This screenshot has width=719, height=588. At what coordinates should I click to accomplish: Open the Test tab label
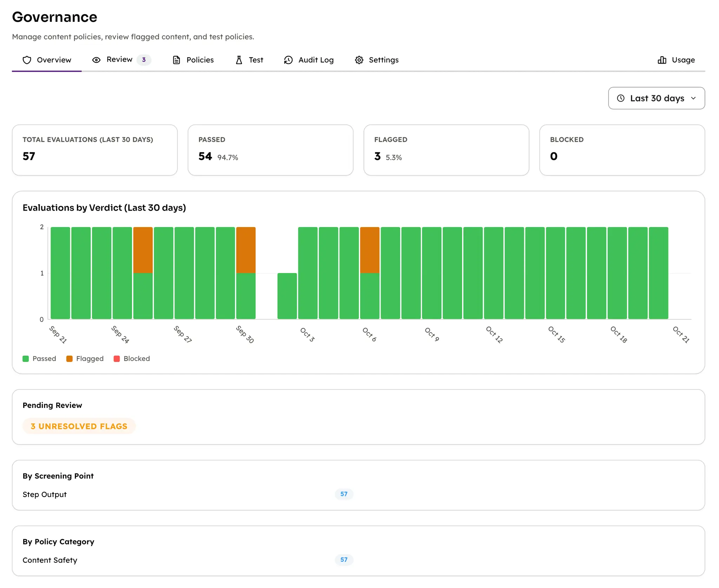tap(256, 60)
